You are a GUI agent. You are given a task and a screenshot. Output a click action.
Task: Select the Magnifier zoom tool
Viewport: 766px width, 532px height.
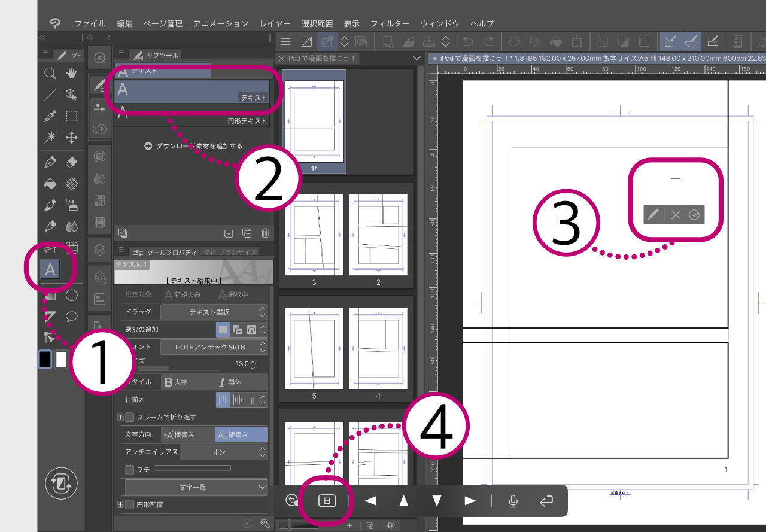(50, 74)
